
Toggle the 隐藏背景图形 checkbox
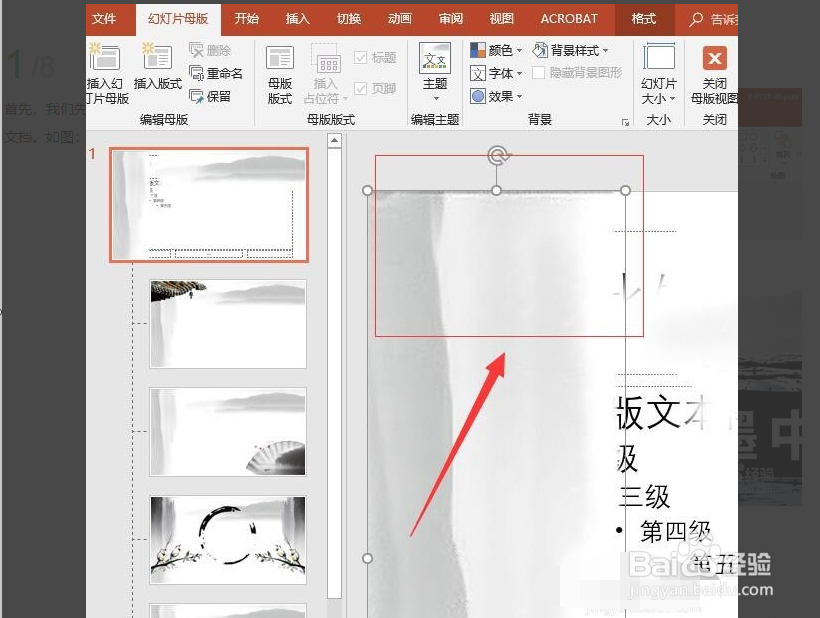coord(538,73)
